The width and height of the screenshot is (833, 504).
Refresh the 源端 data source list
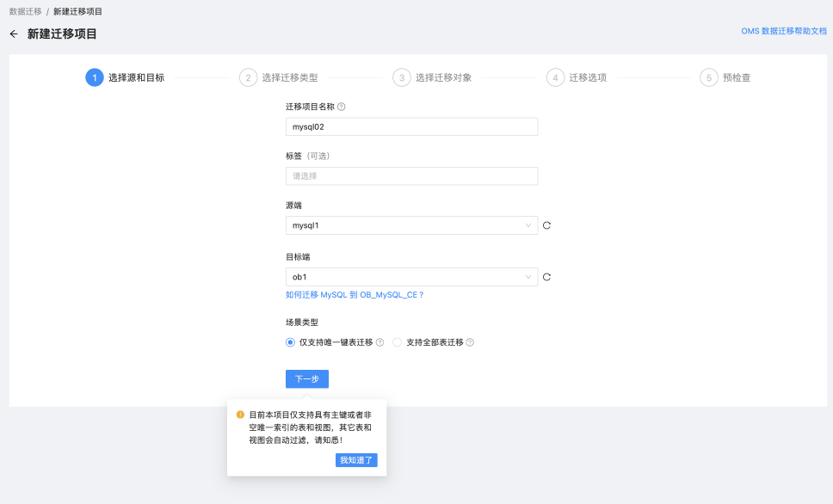[x=546, y=225]
